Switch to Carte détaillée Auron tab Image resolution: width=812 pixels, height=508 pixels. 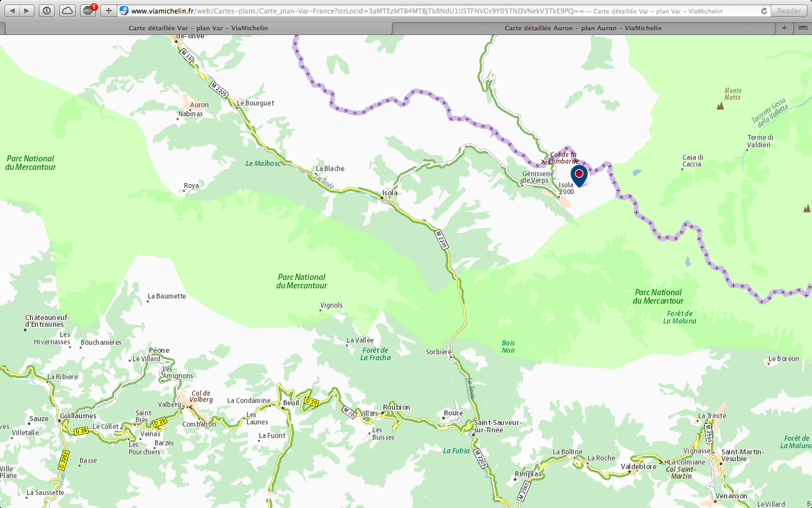tap(583, 28)
